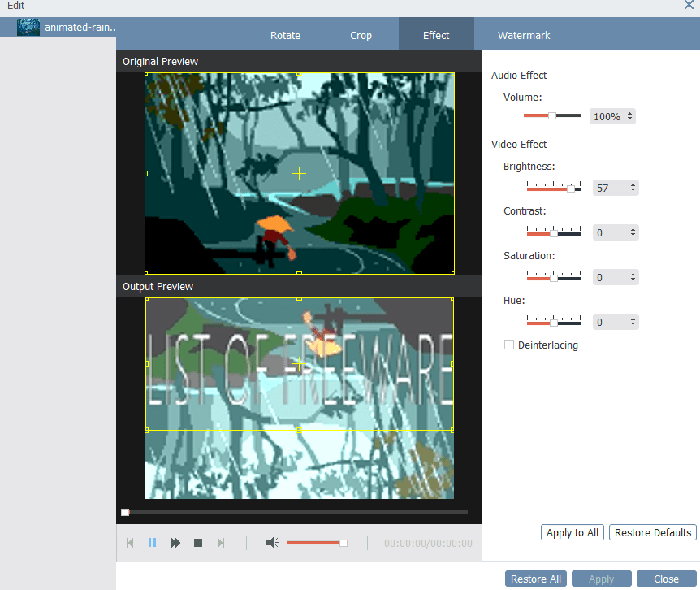Click the Output Preview heading
This screenshot has width=700, height=590.
click(x=158, y=286)
